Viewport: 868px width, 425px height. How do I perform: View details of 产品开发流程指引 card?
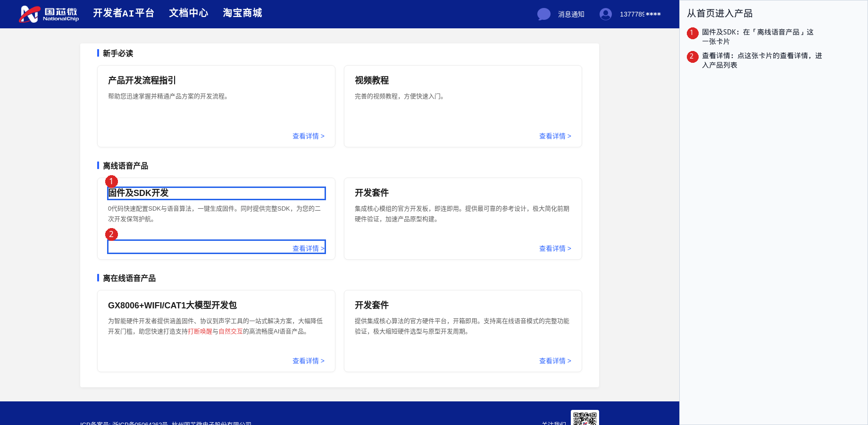pyautogui.click(x=309, y=136)
